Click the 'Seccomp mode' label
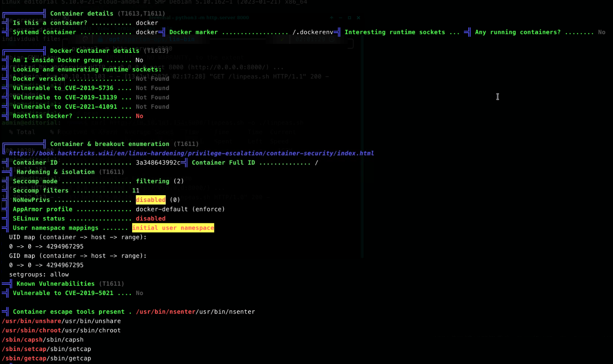This screenshot has width=613, height=364. [x=35, y=181]
